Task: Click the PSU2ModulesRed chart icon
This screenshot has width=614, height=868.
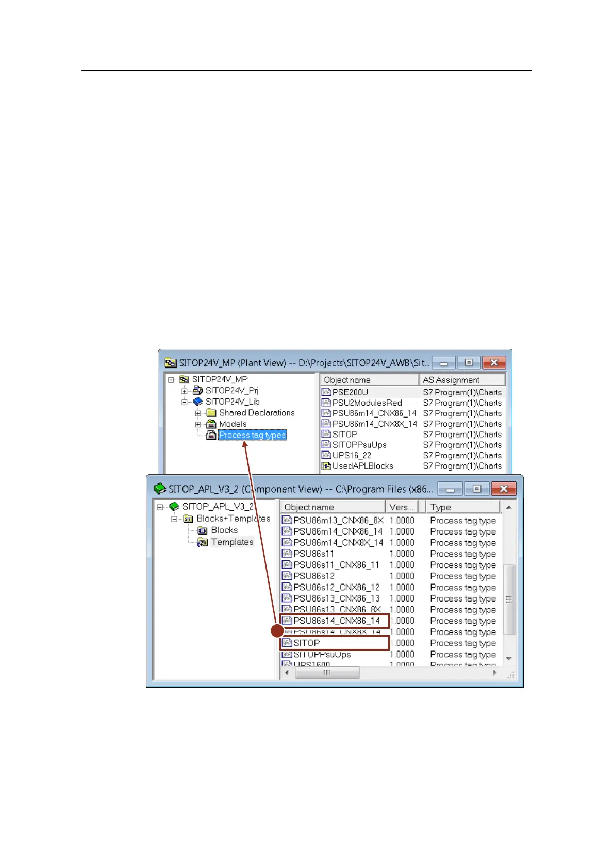Action: point(326,403)
